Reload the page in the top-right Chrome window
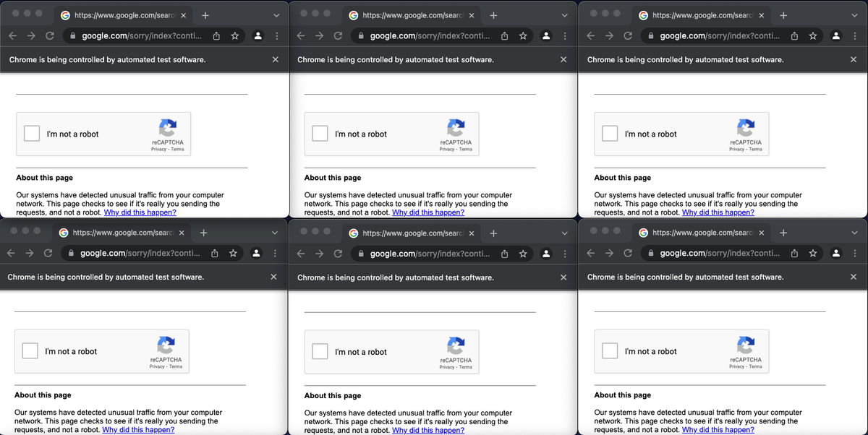Viewport: 868px width, 435px height. [628, 35]
